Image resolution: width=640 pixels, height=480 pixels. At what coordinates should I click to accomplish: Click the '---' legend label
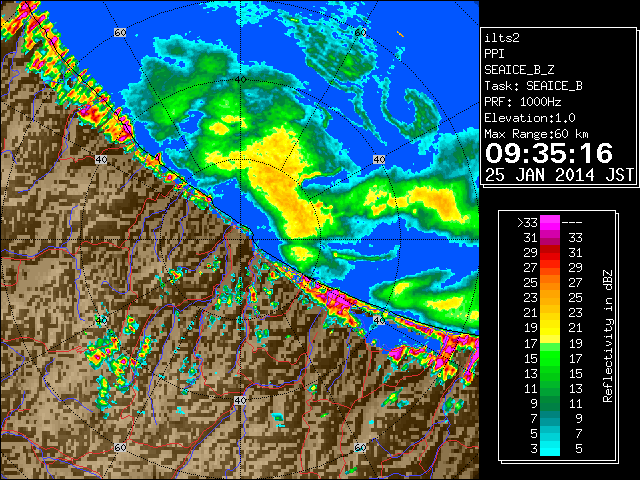(572, 222)
